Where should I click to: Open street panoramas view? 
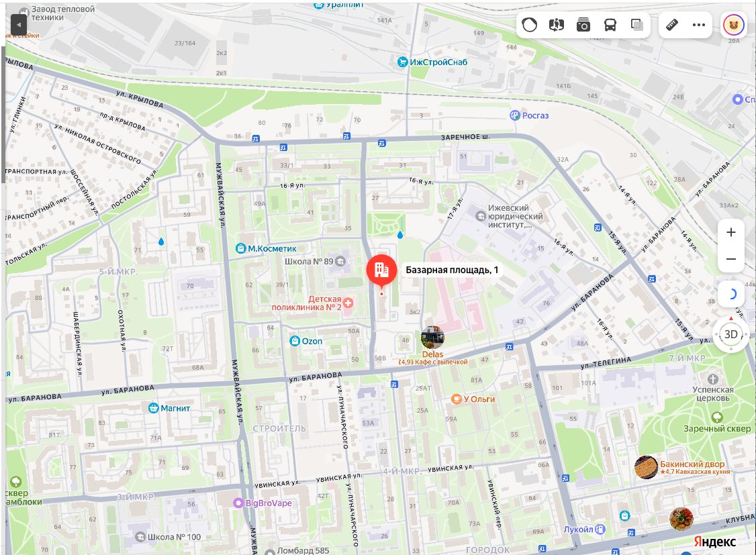pyautogui.click(x=557, y=25)
